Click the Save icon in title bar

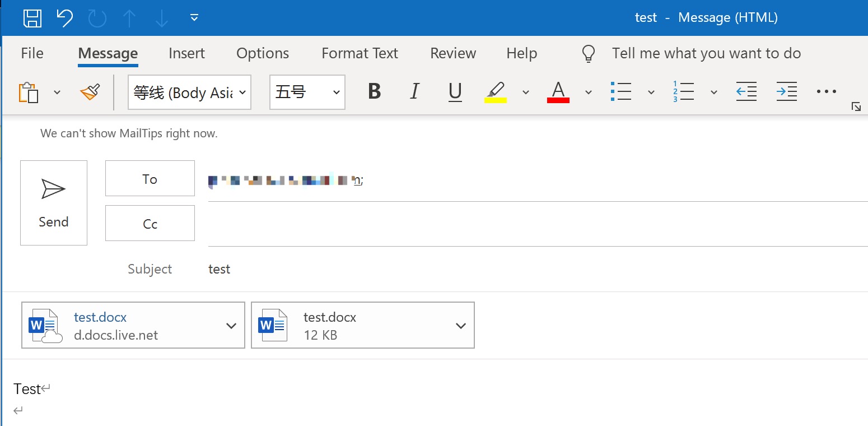pyautogui.click(x=32, y=18)
